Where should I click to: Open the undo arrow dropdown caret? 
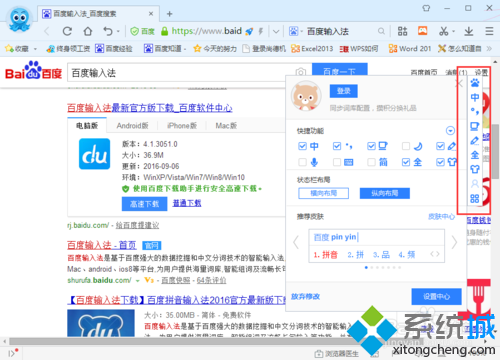[118, 32]
